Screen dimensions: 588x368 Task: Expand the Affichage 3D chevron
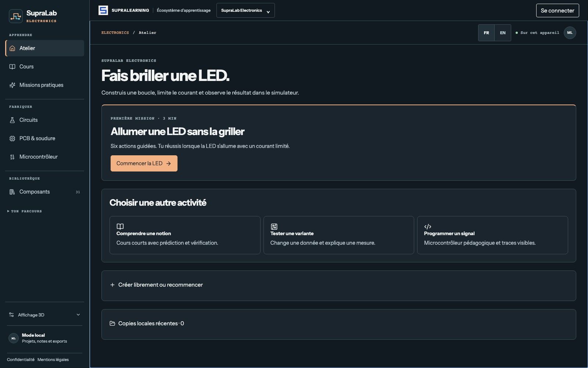tap(78, 315)
